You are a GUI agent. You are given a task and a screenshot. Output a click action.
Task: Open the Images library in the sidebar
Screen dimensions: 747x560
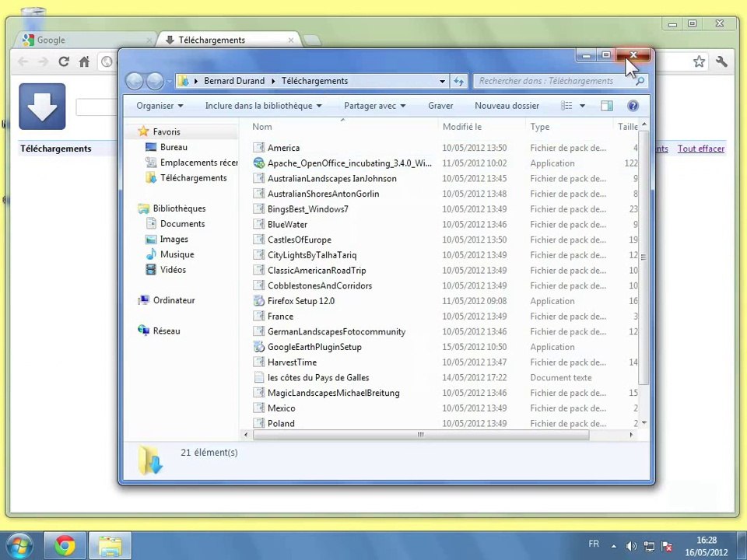click(174, 239)
